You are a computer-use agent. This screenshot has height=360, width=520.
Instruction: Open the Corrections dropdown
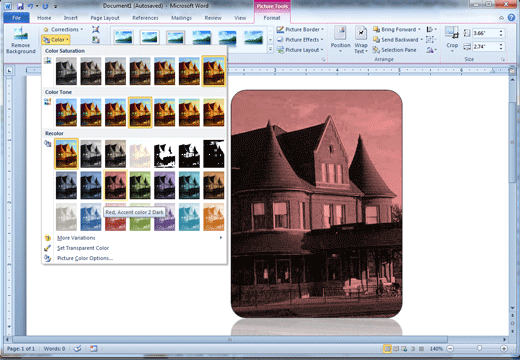pyautogui.click(x=63, y=29)
